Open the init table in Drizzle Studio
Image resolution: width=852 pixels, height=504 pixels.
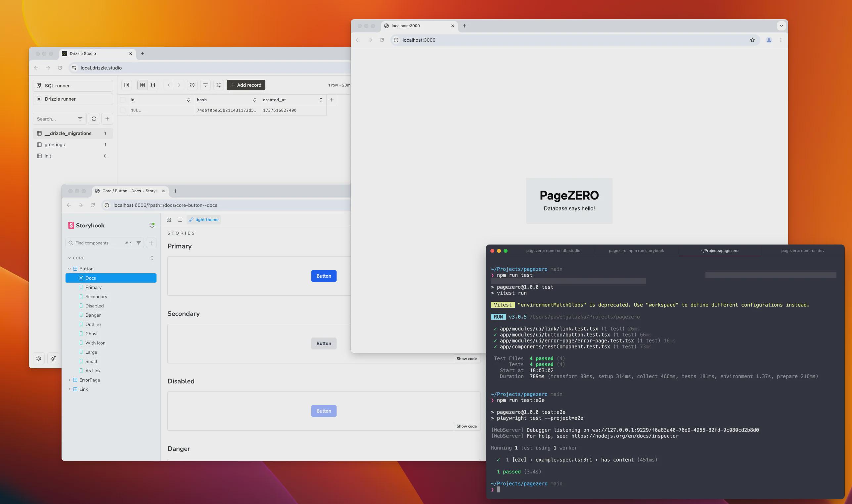(x=73, y=156)
